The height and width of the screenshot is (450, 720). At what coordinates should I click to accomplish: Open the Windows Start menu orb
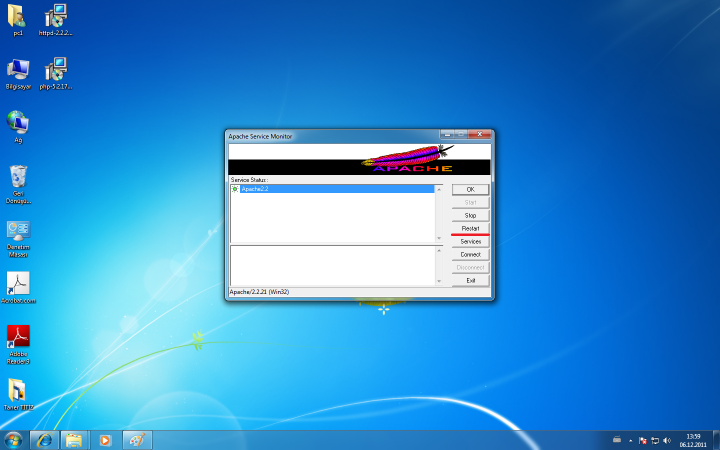tap(14, 440)
